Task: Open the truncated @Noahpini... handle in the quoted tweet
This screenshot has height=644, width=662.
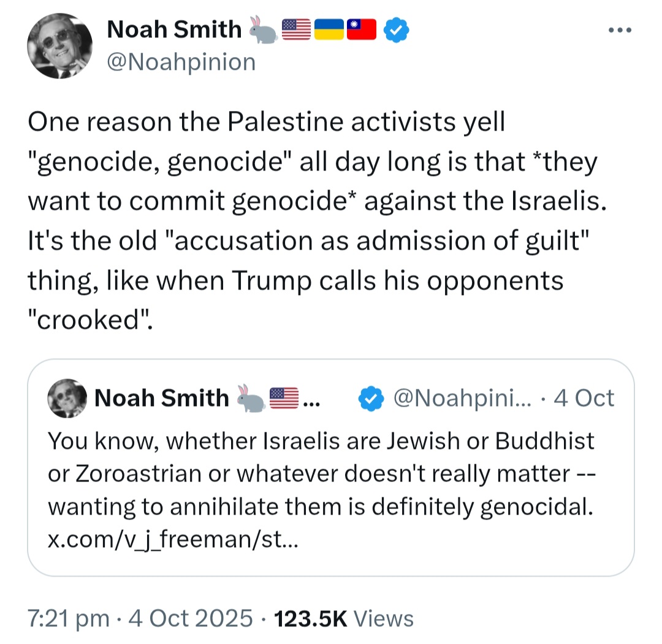Action: click(x=462, y=399)
